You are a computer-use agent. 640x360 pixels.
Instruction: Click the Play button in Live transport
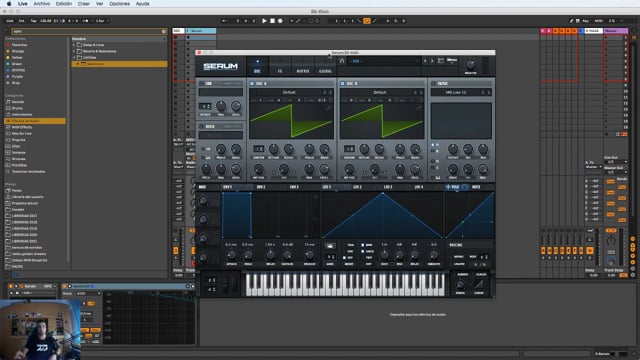pyautogui.click(x=264, y=21)
